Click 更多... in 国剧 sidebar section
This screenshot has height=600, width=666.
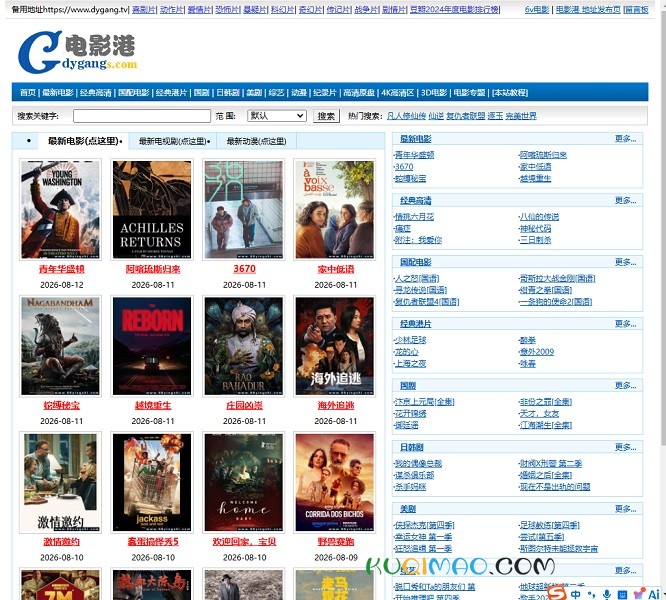tap(625, 386)
